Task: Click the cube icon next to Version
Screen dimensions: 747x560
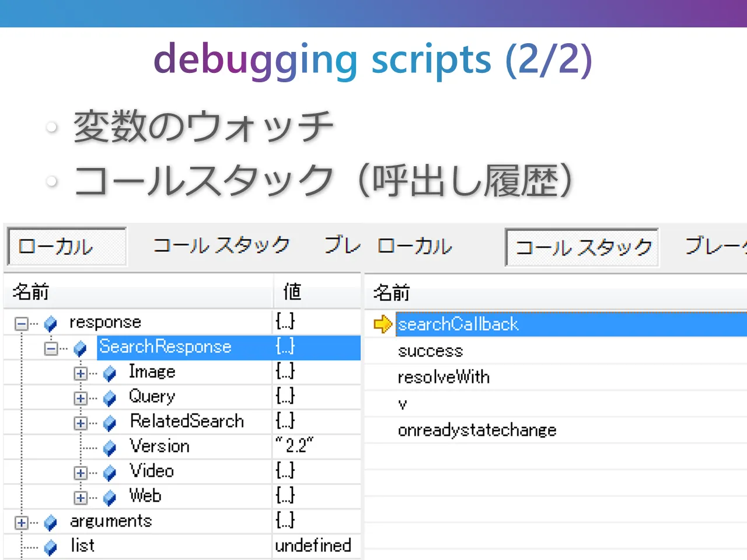Action: (x=110, y=448)
